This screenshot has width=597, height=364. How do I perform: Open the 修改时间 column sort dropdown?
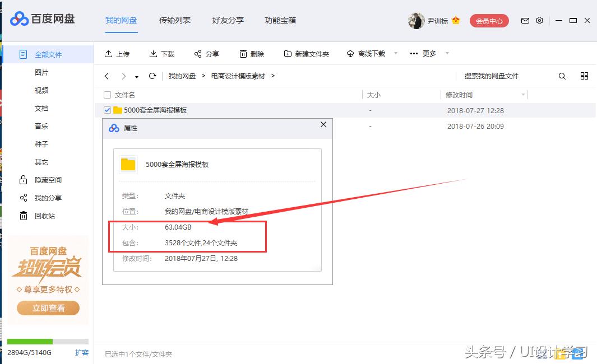(523, 95)
